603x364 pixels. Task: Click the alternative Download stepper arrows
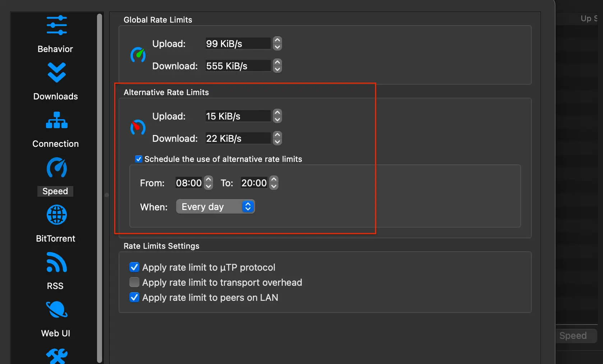(x=277, y=139)
